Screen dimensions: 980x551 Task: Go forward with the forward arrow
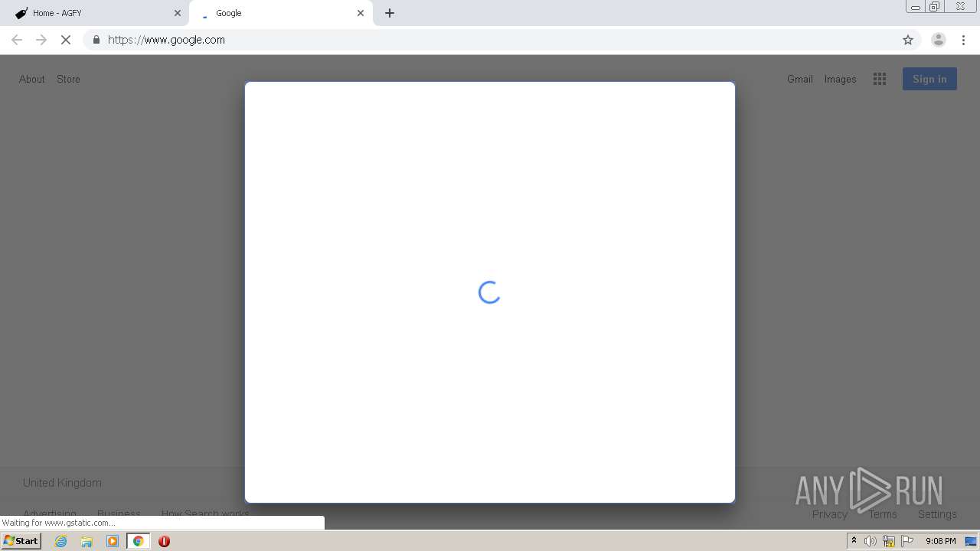pos(41,40)
